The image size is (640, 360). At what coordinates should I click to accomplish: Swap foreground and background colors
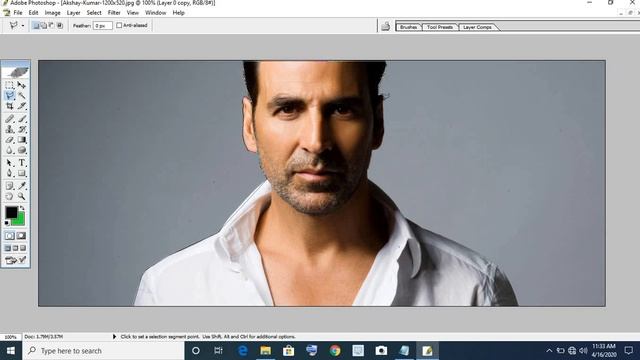(x=22, y=208)
